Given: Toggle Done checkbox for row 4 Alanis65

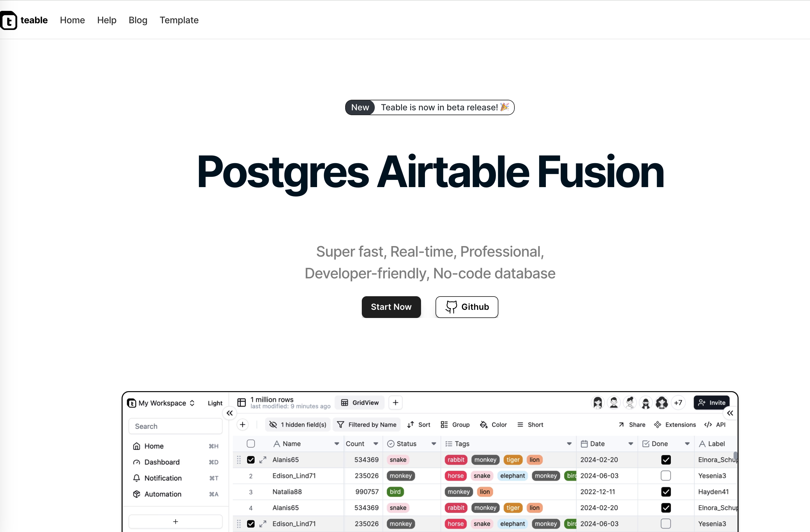Looking at the screenshot, I should [x=666, y=508].
